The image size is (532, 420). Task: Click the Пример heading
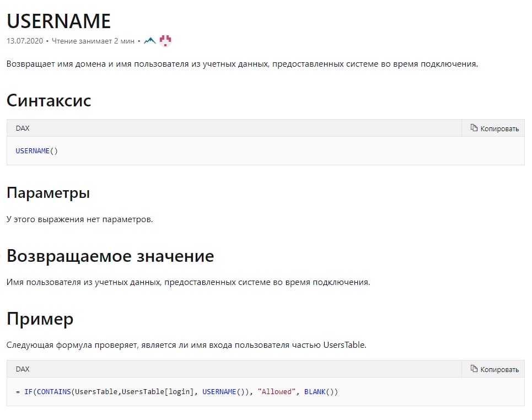(x=40, y=319)
